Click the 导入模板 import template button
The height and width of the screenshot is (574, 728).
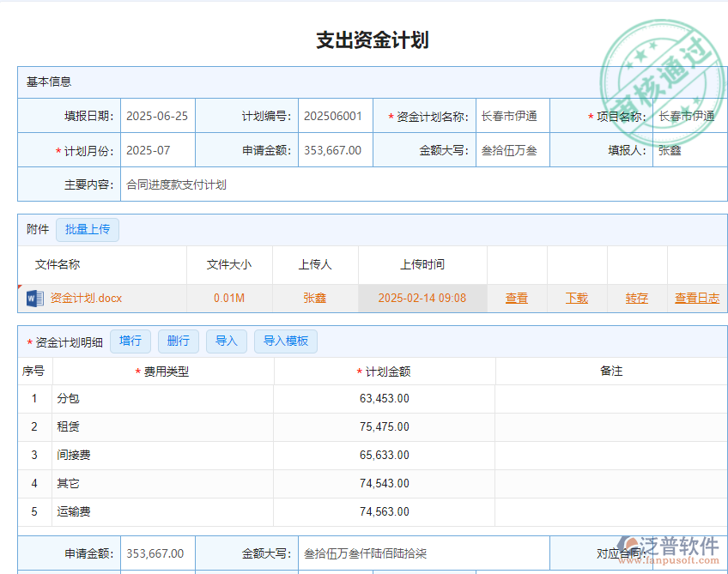285,341
